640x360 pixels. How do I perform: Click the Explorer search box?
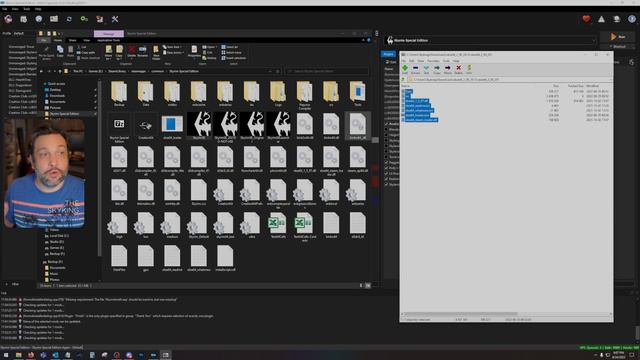pyautogui.click(x=327, y=71)
